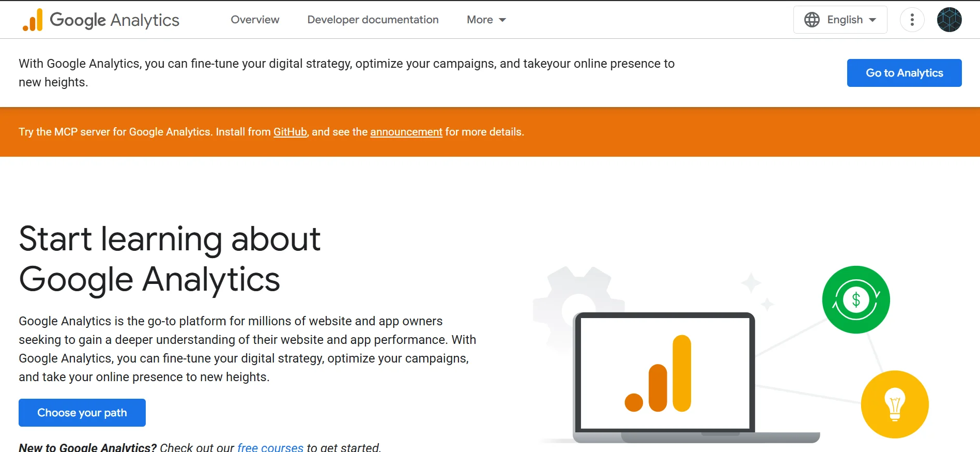Click the laptop Analytics illustration

tap(696, 378)
